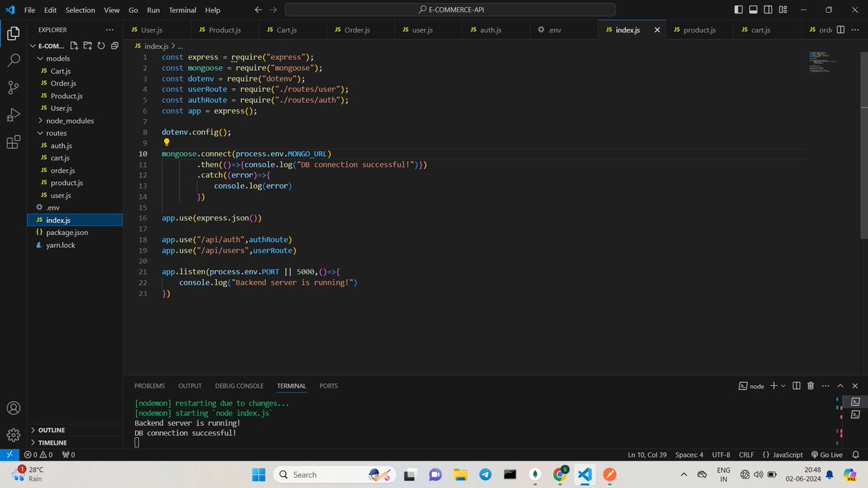Collapse all folders in Explorer
868x488 pixels.
pyautogui.click(x=114, y=46)
